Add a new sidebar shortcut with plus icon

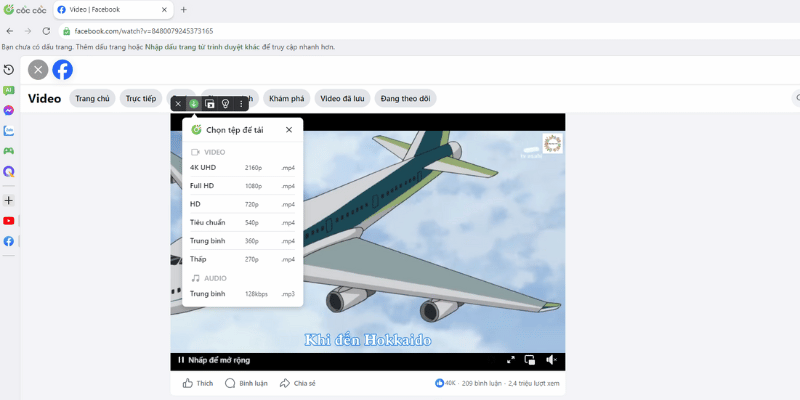coord(9,200)
